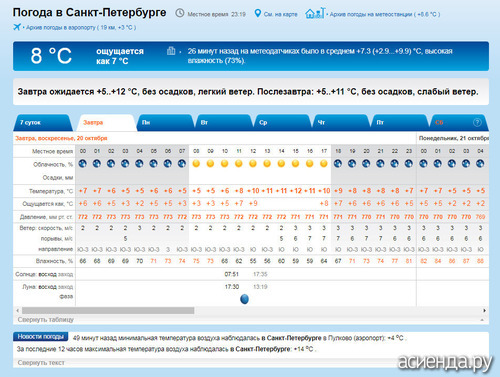Screen dimensions: 500x377
Task: Click the 769 pressure value
Action: click(480, 217)
